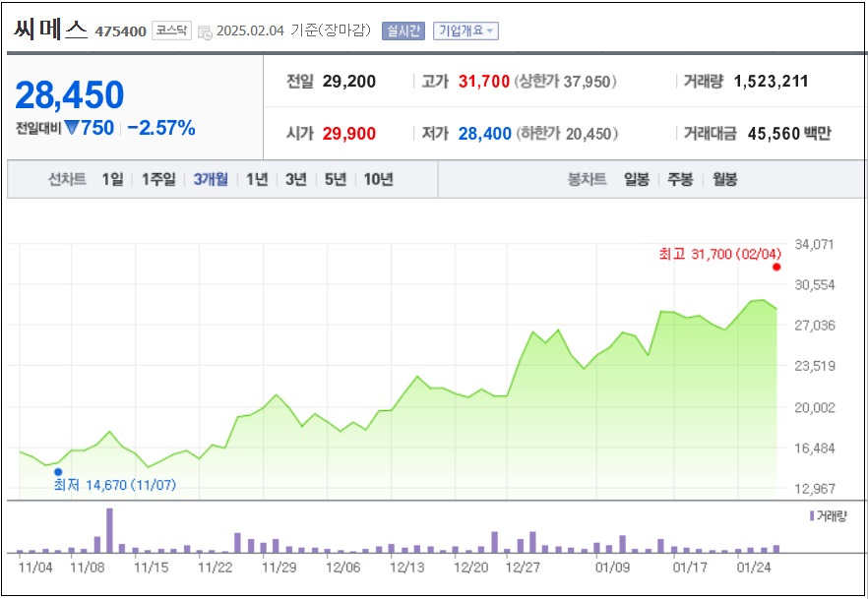868x599 pixels.
Task: Click the blue 최저 low point marker
Action: (58, 472)
